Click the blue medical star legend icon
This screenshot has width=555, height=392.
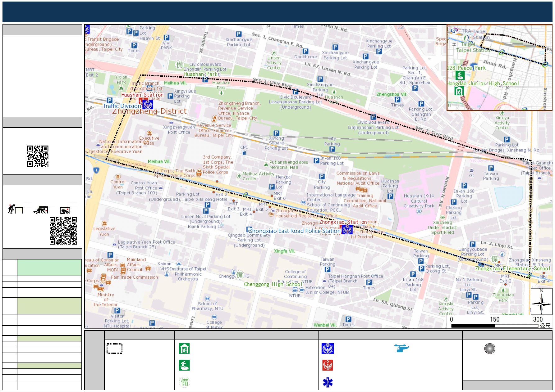click(328, 382)
